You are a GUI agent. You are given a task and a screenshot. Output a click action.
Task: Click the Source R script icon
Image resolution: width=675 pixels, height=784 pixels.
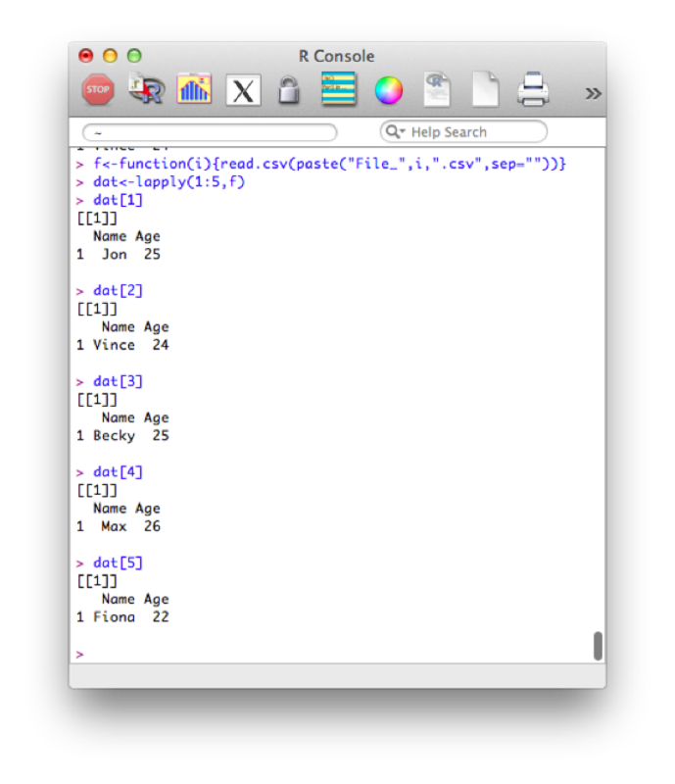[x=146, y=89]
